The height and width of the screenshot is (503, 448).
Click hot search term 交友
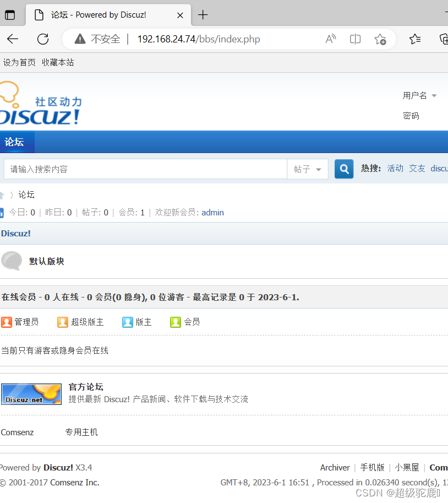(417, 169)
